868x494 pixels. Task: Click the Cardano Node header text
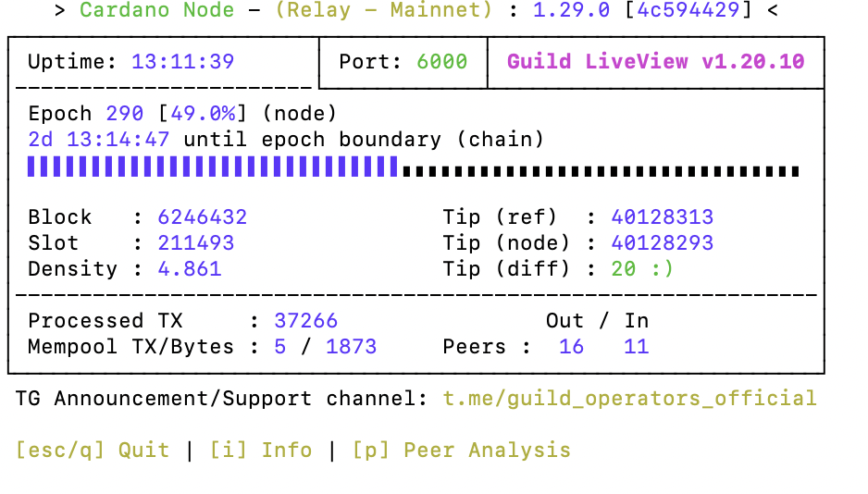tap(156, 10)
